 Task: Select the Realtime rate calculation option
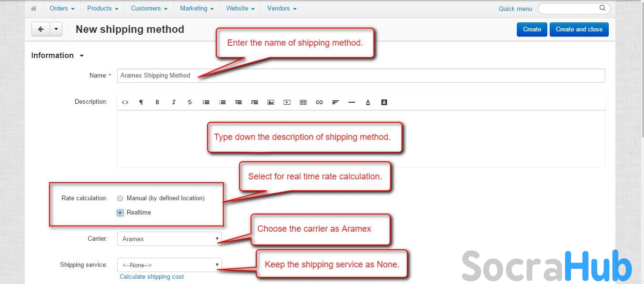coord(120,213)
